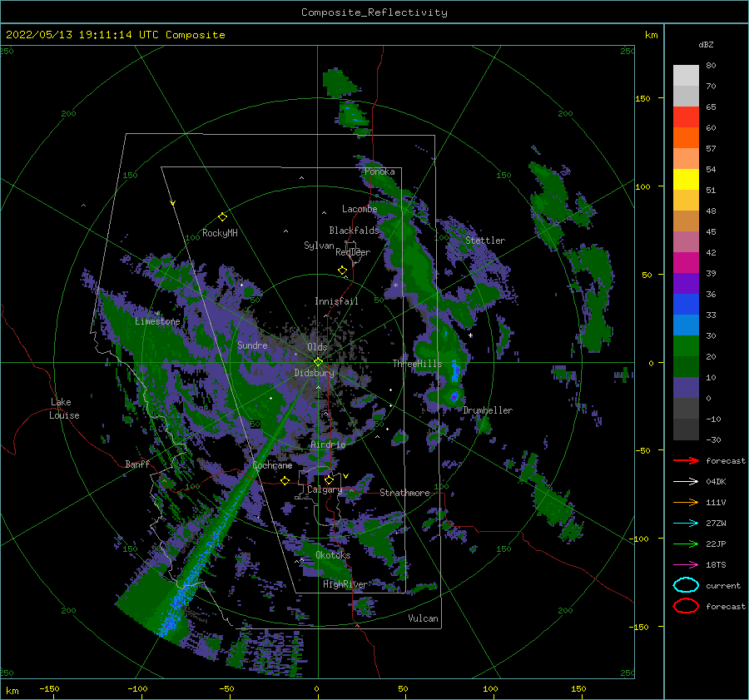Click the red forecast ellipse in legend
This screenshot has height=700, width=749.
pos(686,606)
